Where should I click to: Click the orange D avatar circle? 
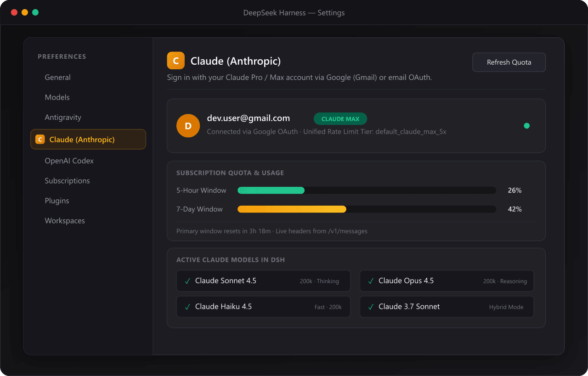(188, 126)
